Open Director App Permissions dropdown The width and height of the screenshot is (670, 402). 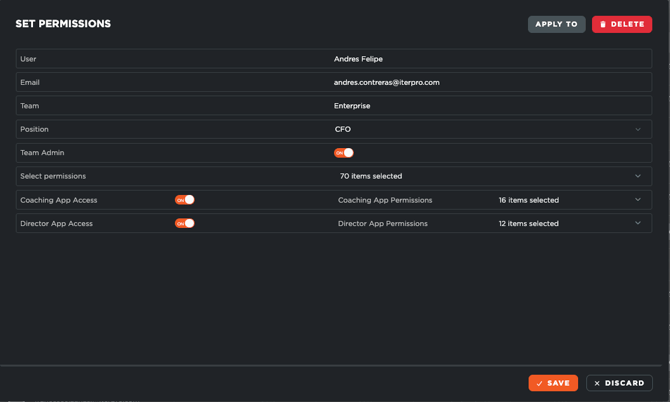click(572, 223)
